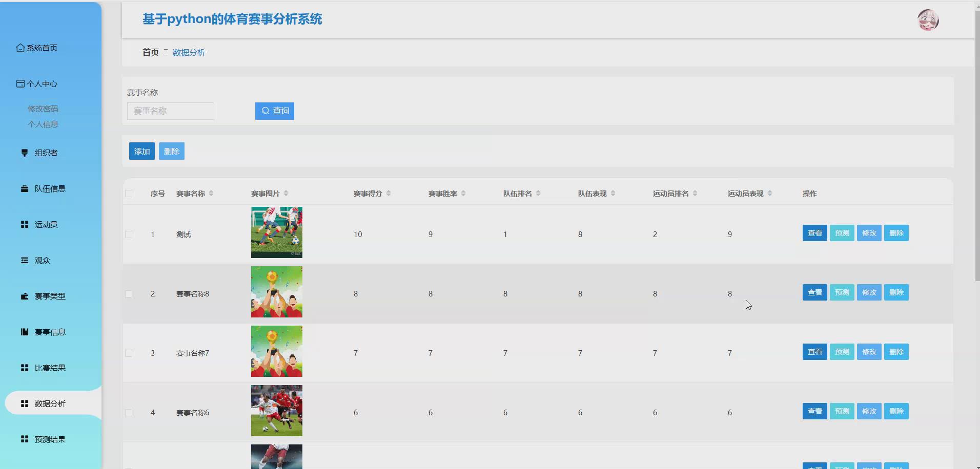Click 查看 for the 测试 row
The width and height of the screenshot is (980, 469).
click(815, 233)
